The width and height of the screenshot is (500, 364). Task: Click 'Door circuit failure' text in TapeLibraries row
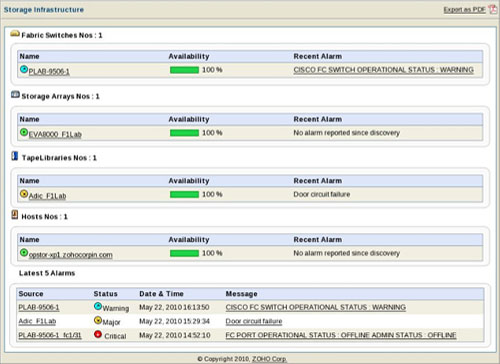[x=322, y=194]
